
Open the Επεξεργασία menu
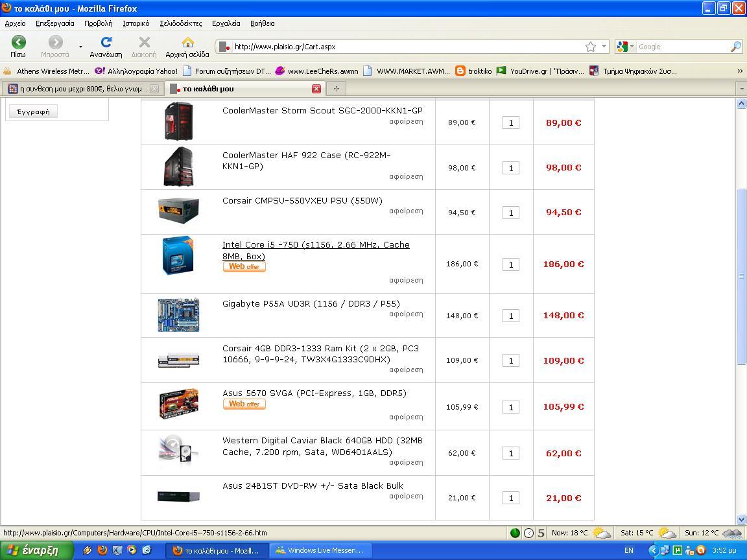pos(54,23)
